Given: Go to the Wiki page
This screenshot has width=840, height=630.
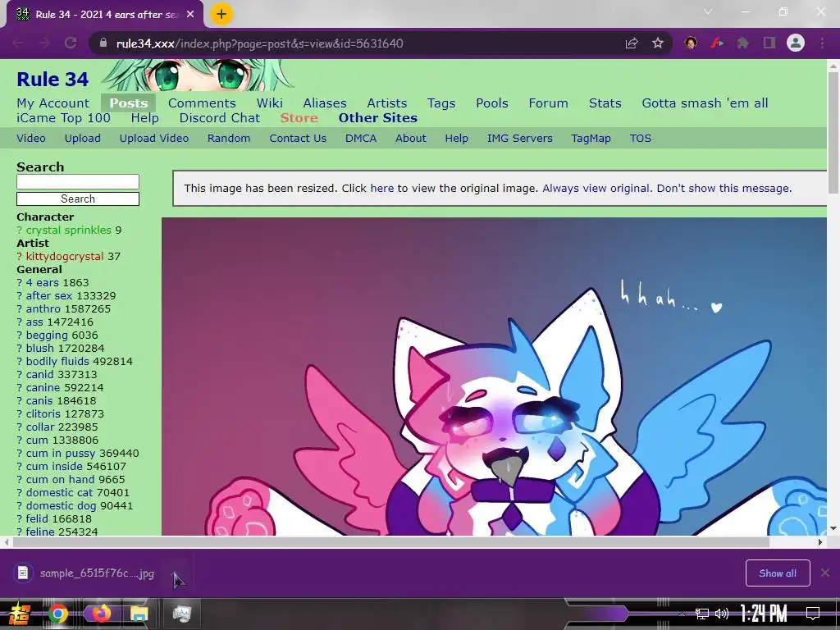Looking at the screenshot, I should pyautogui.click(x=269, y=103).
